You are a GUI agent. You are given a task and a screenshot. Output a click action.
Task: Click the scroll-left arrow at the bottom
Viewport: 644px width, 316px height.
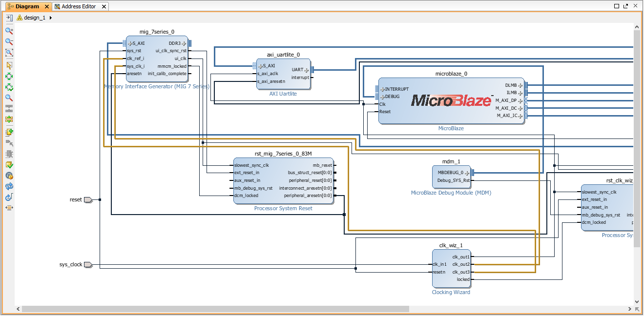point(19,309)
